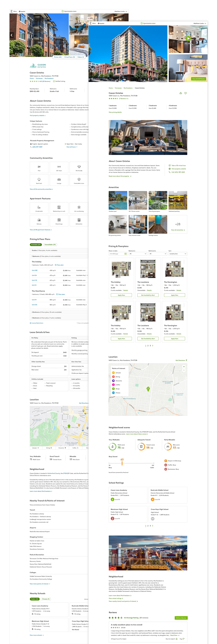Open Matthew Locke account dropdown on front page
217x644 pixels.
[200, 23]
